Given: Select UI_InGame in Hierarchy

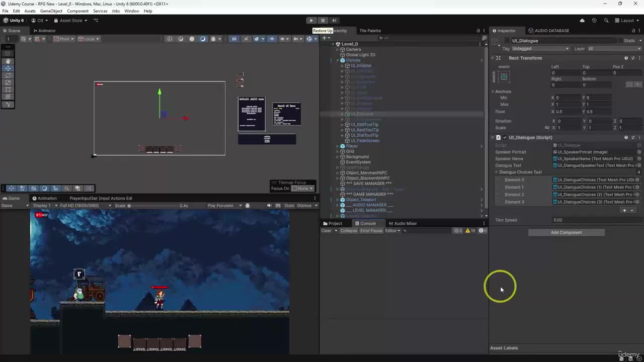Looking at the screenshot, I should (x=361, y=65).
